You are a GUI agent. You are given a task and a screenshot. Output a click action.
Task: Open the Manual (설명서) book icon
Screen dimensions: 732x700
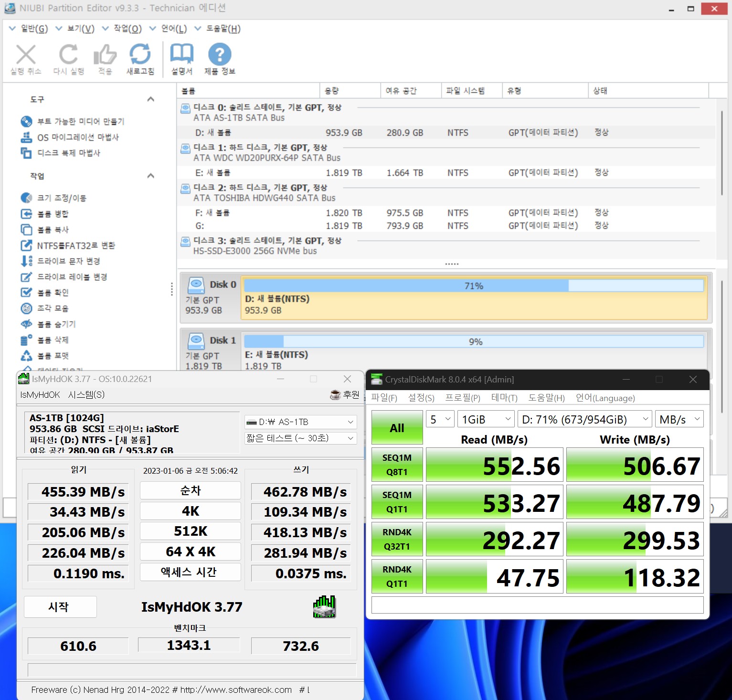[182, 54]
